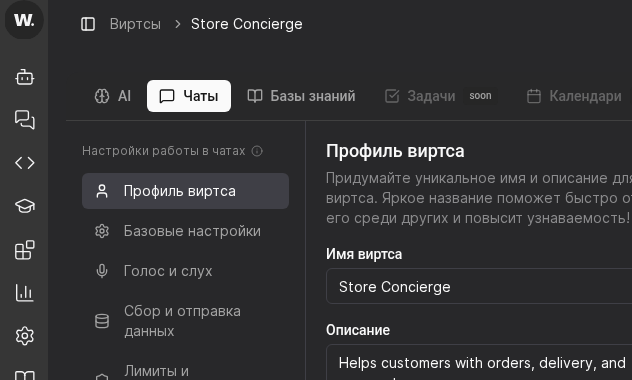Click the Настройки работы в чатах label

[x=164, y=151]
